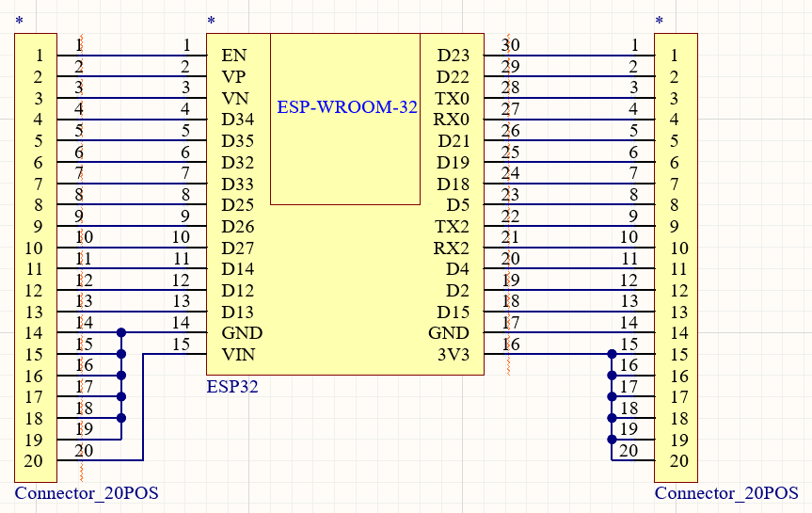Select the D23 pin label

point(454,56)
